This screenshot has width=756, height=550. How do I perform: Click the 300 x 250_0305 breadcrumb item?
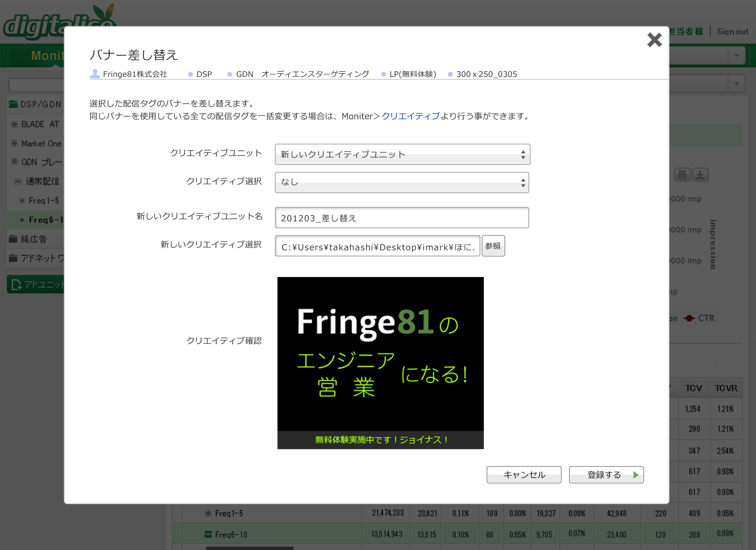pos(483,74)
